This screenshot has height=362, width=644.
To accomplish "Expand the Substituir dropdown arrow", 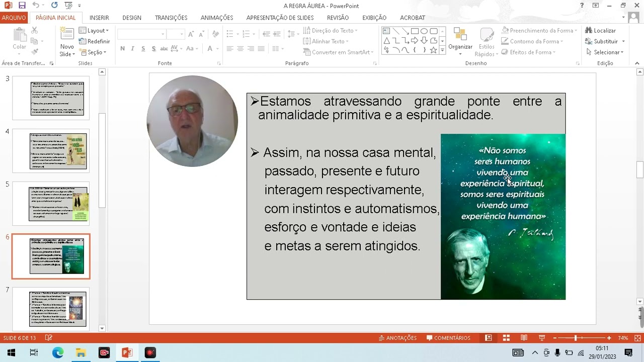I will tap(623, 41).
